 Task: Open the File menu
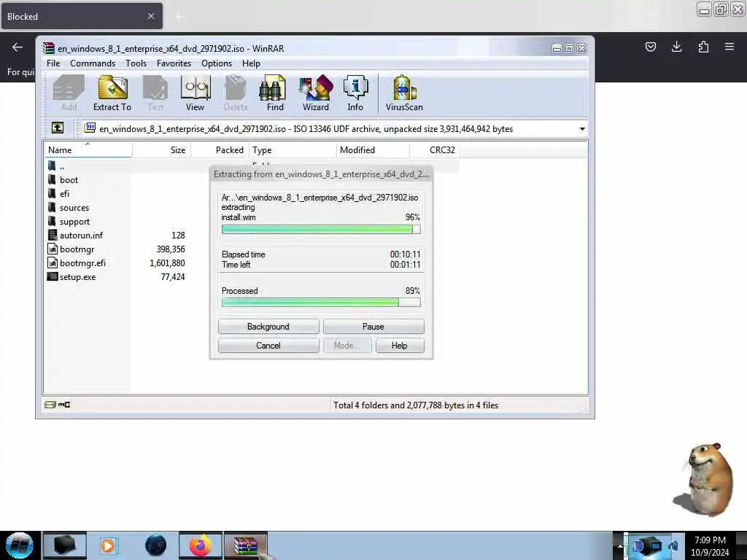(x=53, y=63)
